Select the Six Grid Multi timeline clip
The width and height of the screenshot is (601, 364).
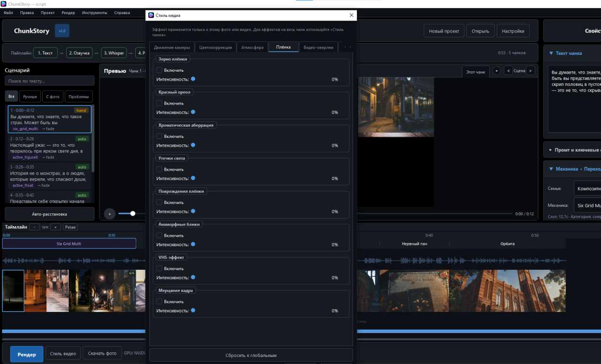(x=69, y=243)
